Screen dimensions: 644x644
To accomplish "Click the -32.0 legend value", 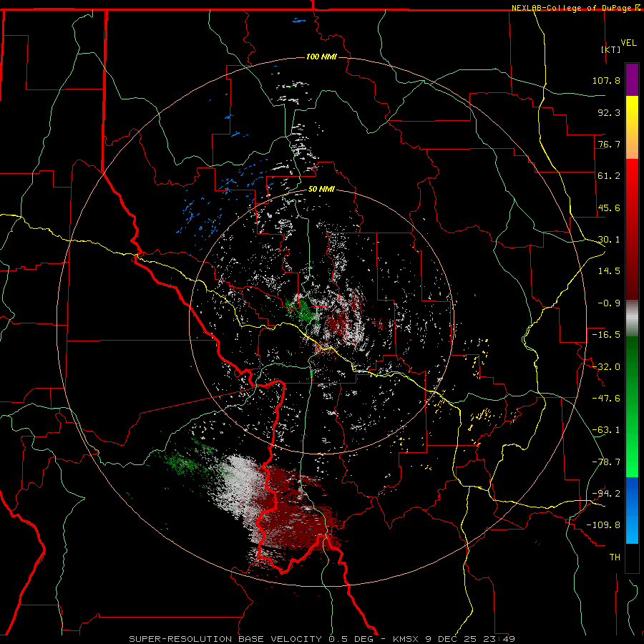I will point(606,367).
